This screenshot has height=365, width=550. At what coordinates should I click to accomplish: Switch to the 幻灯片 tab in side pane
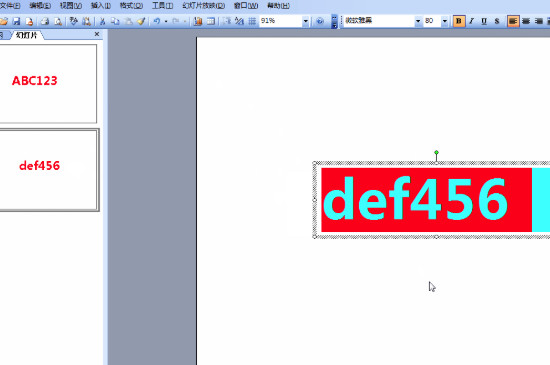click(x=27, y=35)
